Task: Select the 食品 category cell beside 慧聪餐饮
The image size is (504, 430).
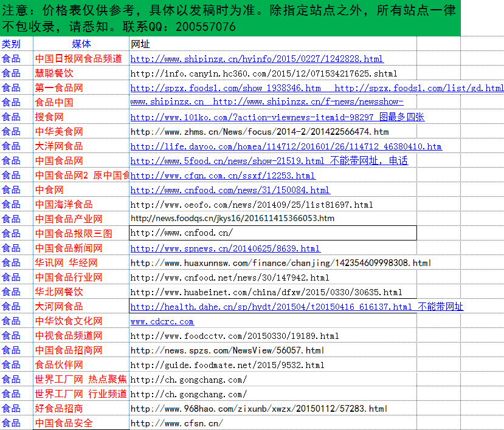Action: pos(16,73)
